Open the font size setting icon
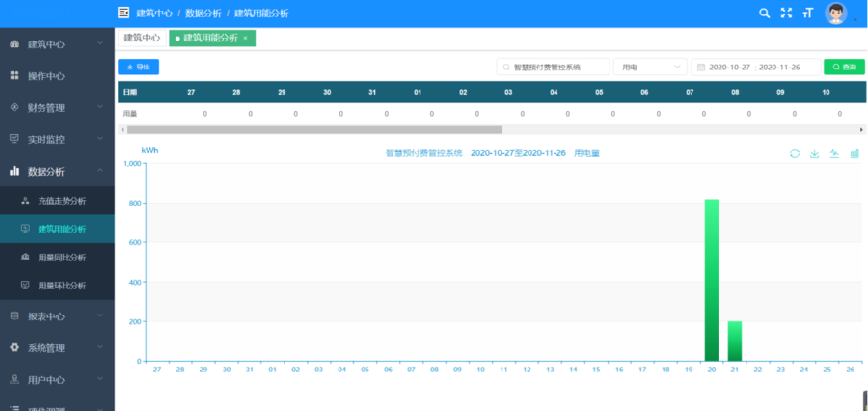Image resolution: width=868 pixels, height=411 pixels. tap(807, 14)
